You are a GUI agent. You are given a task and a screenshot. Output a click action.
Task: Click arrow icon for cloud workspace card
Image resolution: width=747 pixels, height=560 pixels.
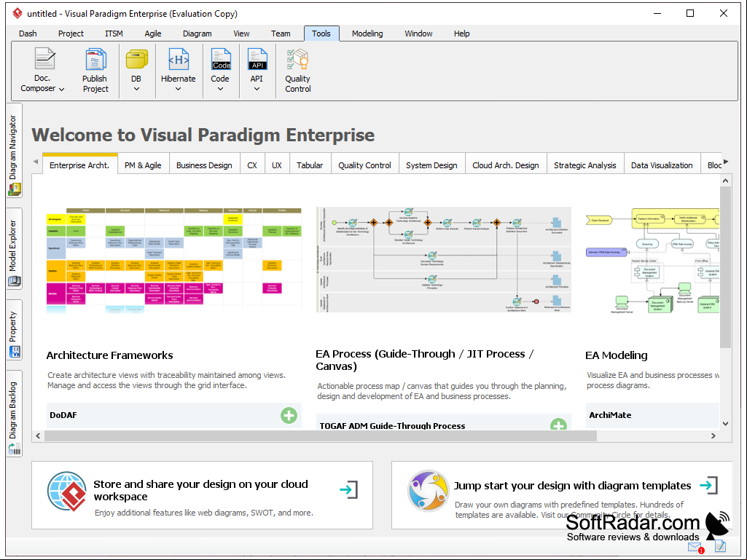(x=349, y=489)
